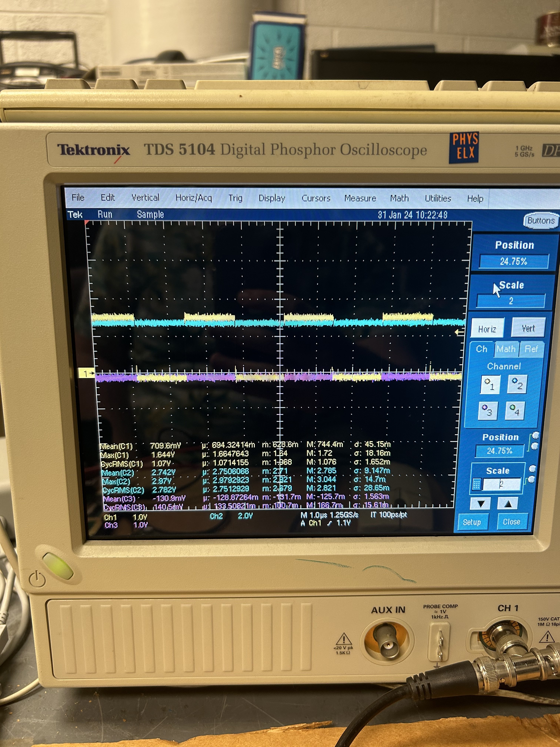This screenshot has width=560, height=747.
Task: Select the CycRMS(C2) measurement label
Action: (124, 490)
